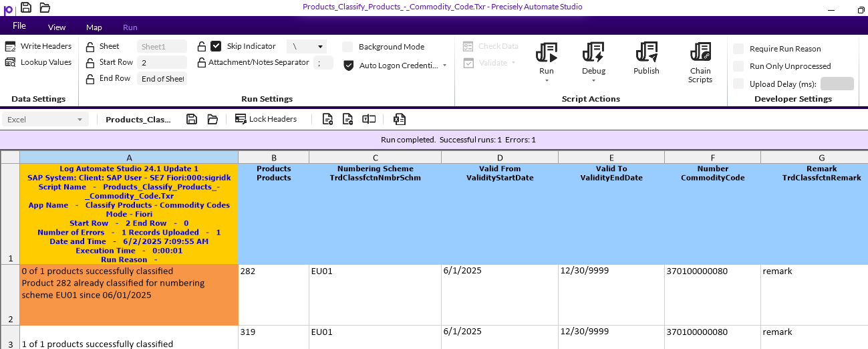Click cell with product number 282
The width and height of the screenshot is (868, 349).
[x=273, y=295]
